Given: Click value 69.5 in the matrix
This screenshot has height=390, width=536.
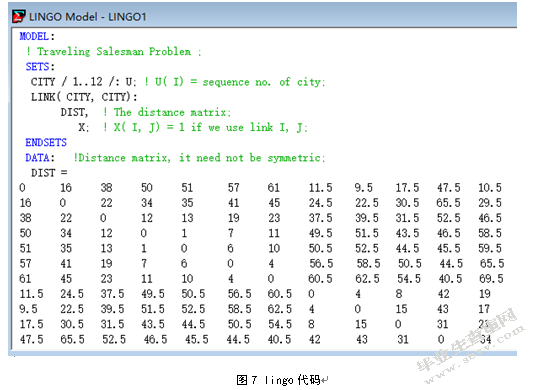Looking at the screenshot, I should (x=491, y=279).
